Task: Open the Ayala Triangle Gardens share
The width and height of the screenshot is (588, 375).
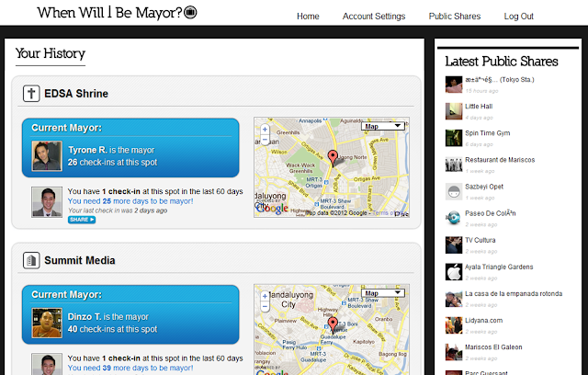Action: pos(499,267)
